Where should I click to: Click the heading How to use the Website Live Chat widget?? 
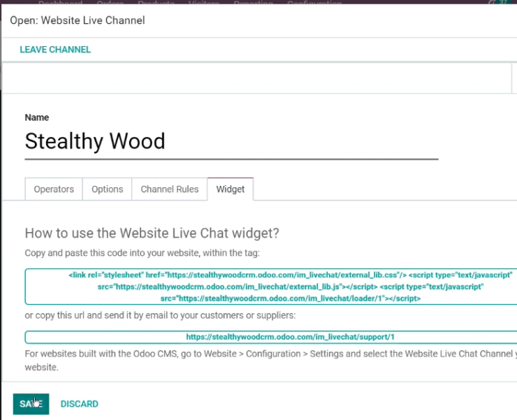[x=152, y=233]
